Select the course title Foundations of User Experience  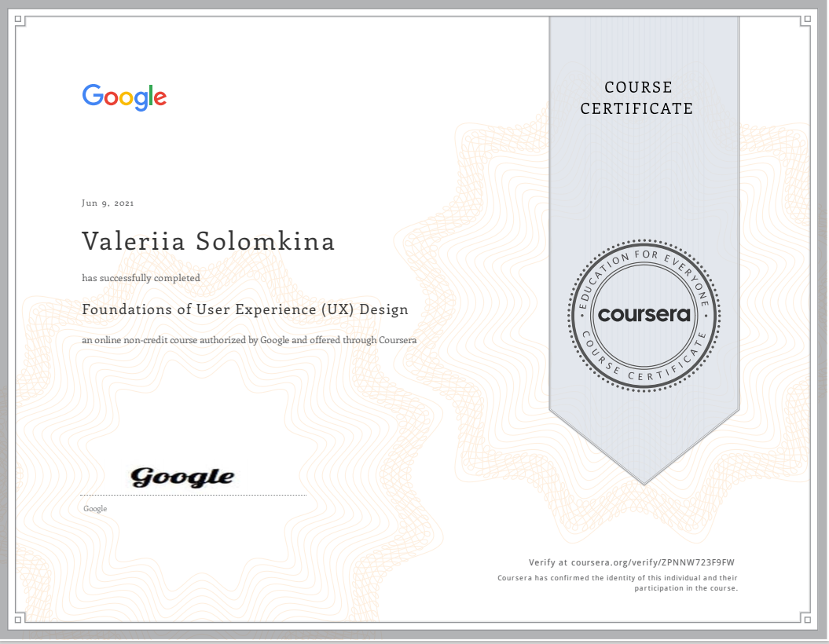pos(245,309)
